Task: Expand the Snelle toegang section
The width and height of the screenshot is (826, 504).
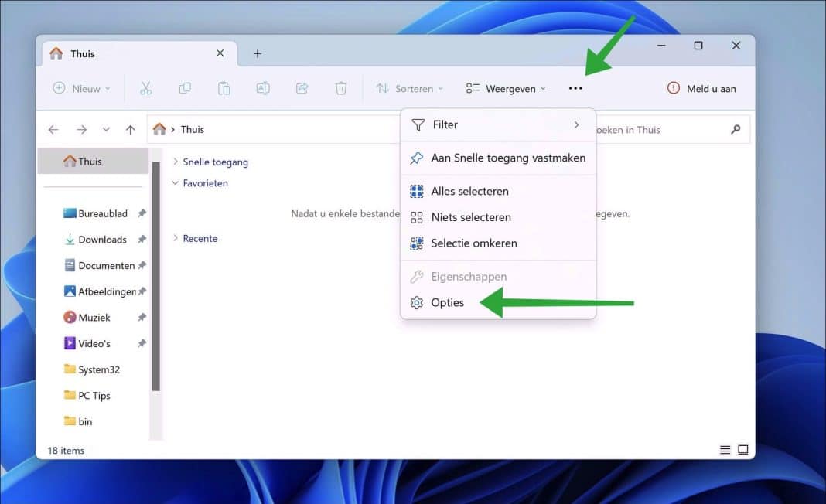Action: (x=176, y=162)
